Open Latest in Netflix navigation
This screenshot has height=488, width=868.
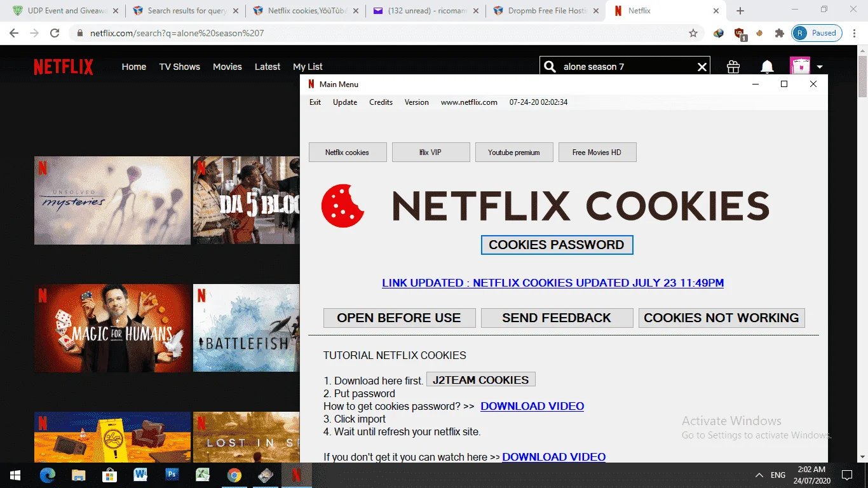pyautogui.click(x=268, y=67)
